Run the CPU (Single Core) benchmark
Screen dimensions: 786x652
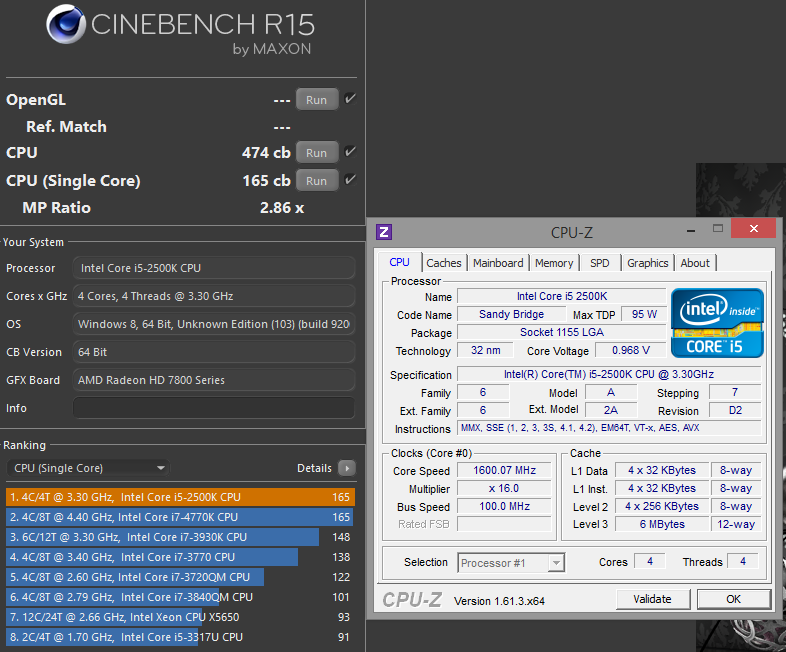317,181
